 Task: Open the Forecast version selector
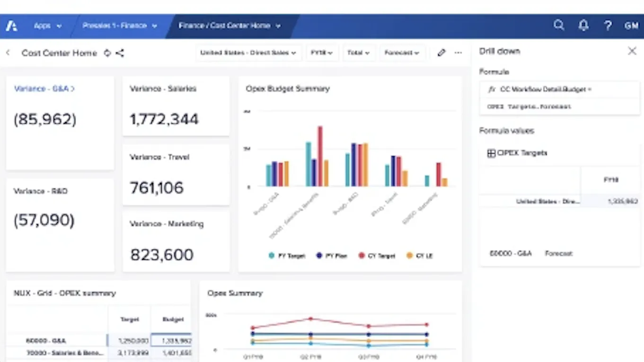402,53
